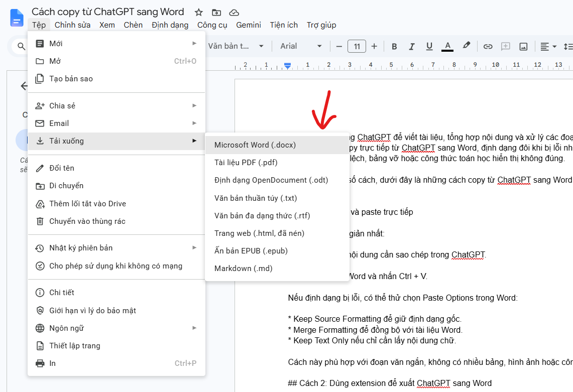This screenshot has width=573, height=392.
Task: Select Di chuyển
Action: pos(116,186)
